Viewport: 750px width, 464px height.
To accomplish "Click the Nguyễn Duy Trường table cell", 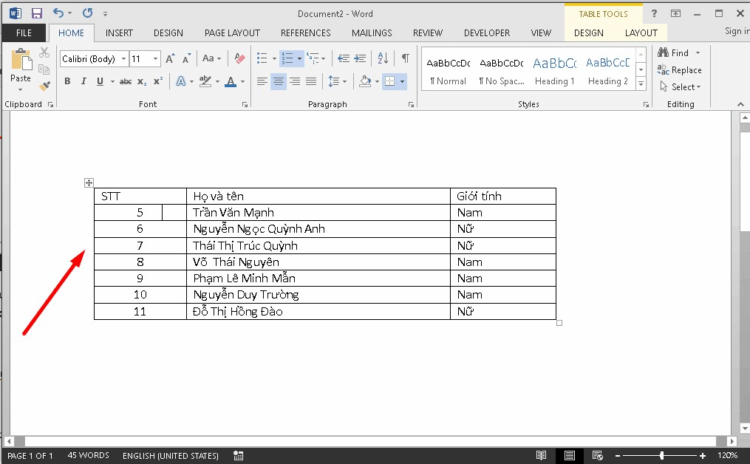I will tap(320, 295).
